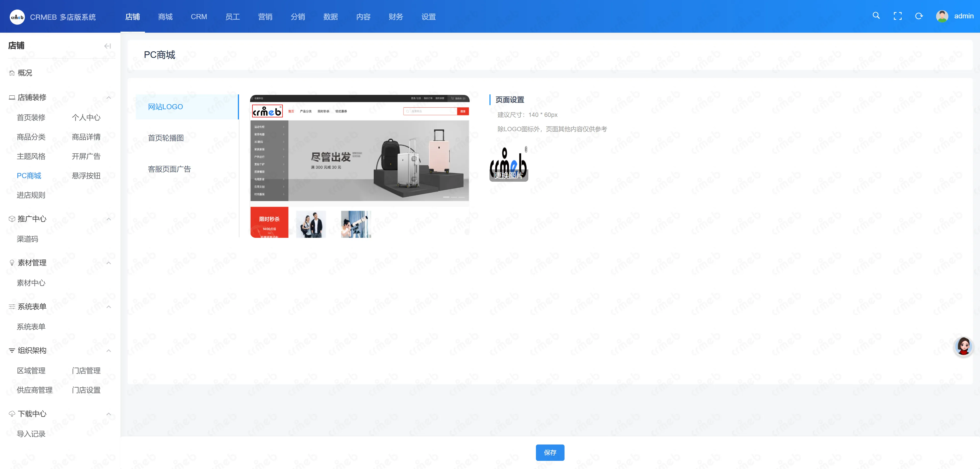Image resolution: width=980 pixels, height=469 pixels.
Task: Collapse the 系统表单 section chevron
Action: click(109, 306)
